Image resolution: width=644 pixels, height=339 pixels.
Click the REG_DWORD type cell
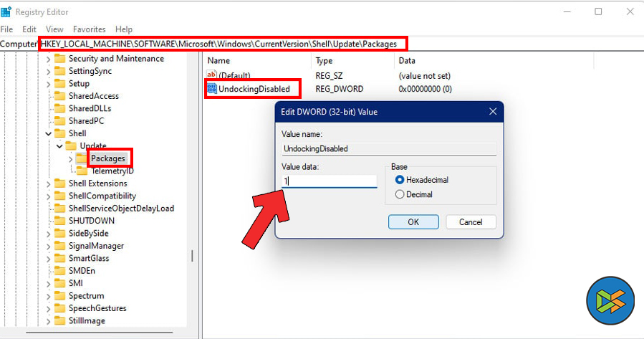pyautogui.click(x=340, y=89)
